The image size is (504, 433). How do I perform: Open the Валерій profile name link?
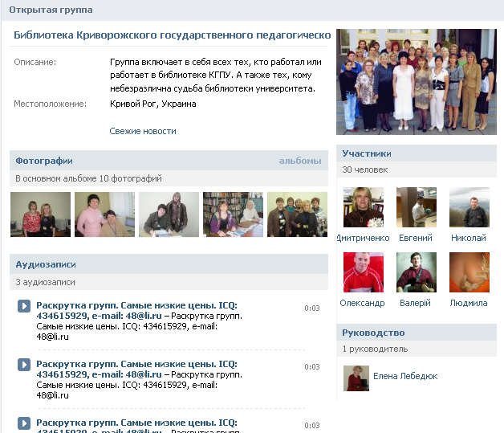coord(415,303)
